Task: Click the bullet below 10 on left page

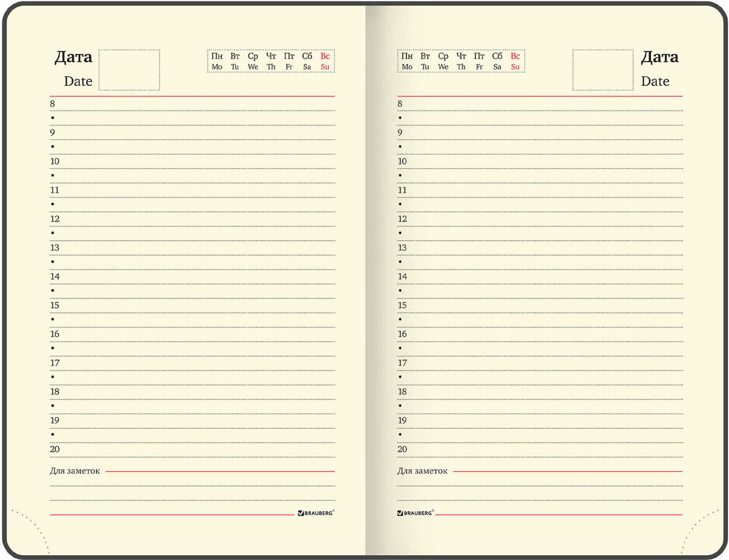Action: point(53,175)
